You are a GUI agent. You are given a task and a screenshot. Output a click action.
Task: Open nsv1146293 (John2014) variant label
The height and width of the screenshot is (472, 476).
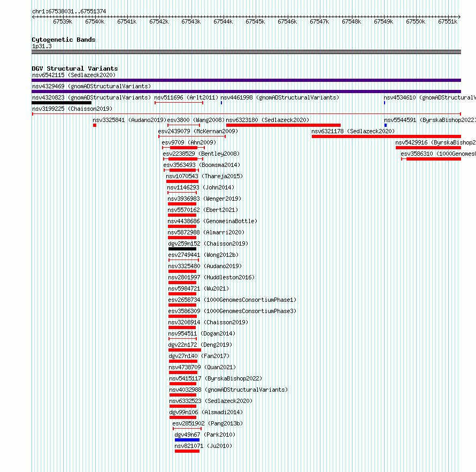[x=201, y=187]
